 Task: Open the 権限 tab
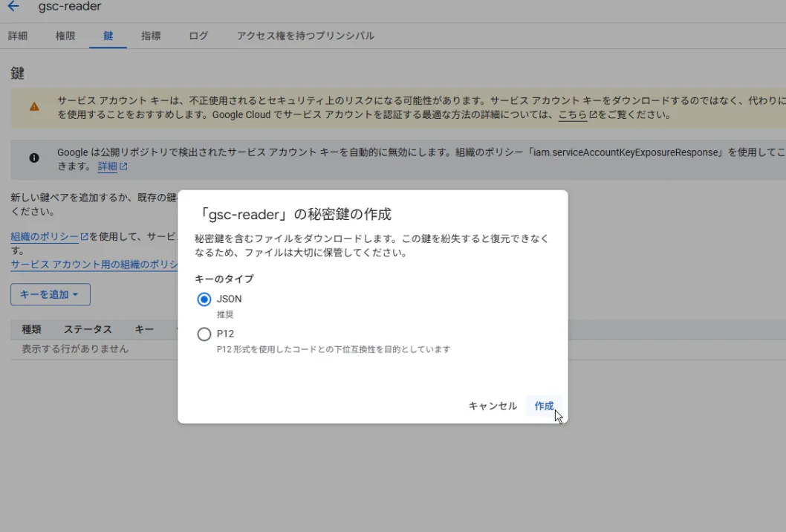click(x=65, y=36)
